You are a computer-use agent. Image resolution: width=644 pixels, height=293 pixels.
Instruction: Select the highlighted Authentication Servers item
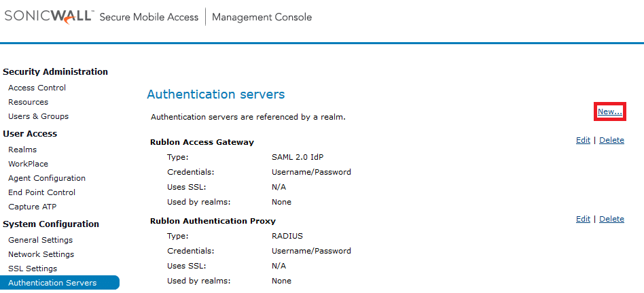click(52, 283)
